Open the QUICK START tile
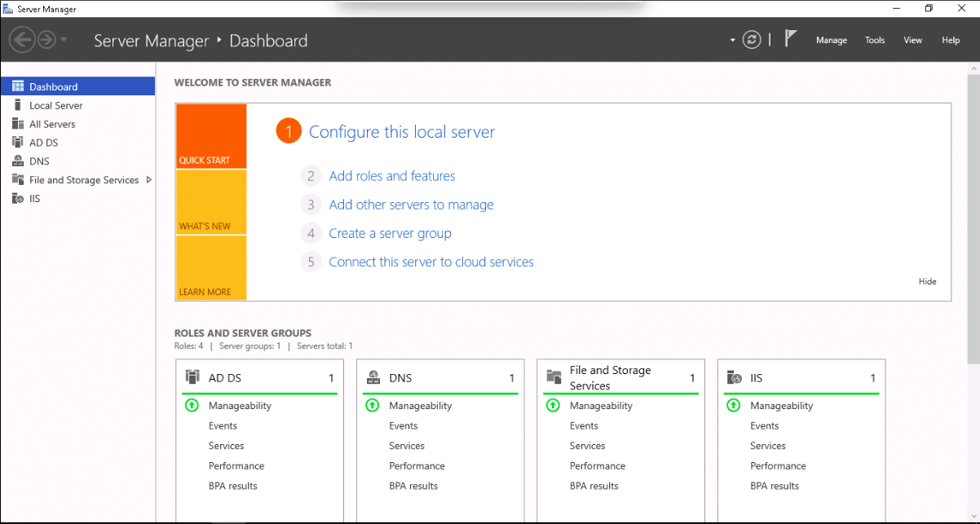 (x=211, y=136)
